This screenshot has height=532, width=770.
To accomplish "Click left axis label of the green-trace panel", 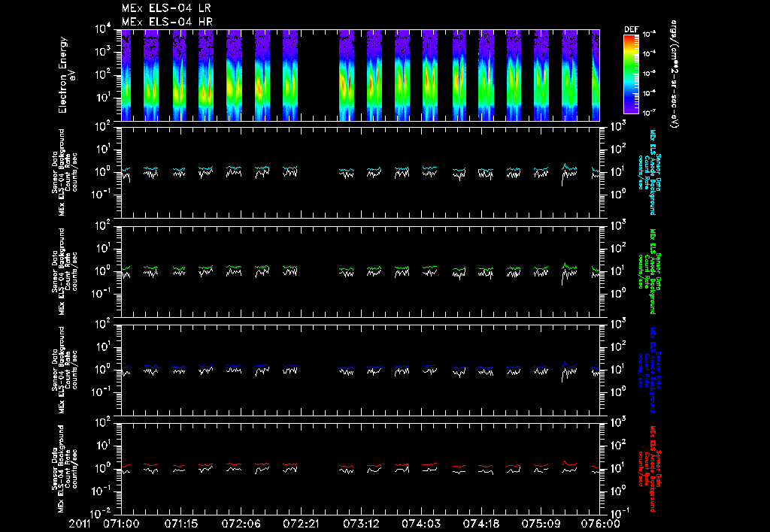I will [64, 271].
